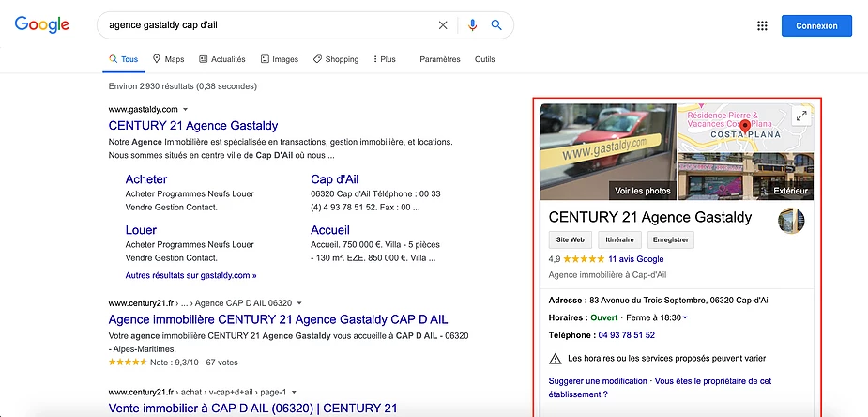Image resolution: width=868 pixels, height=417 pixels.
Task: Open the 11 avis Google link
Action: [x=635, y=259]
